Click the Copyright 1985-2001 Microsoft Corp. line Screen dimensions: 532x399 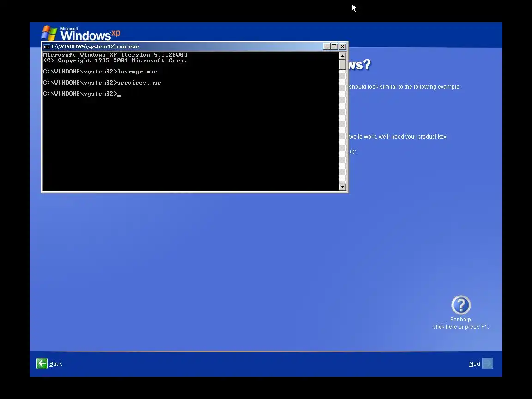115,60
